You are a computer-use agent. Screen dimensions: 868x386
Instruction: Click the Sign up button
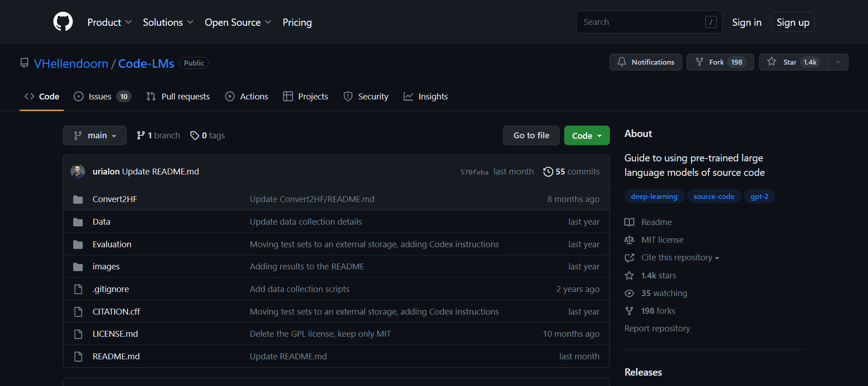click(x=793, y=22)
